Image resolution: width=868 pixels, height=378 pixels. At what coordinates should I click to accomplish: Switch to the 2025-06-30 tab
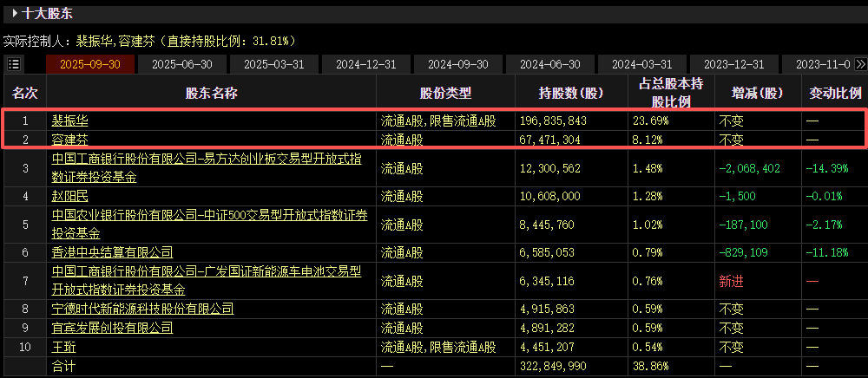(182, 64)
